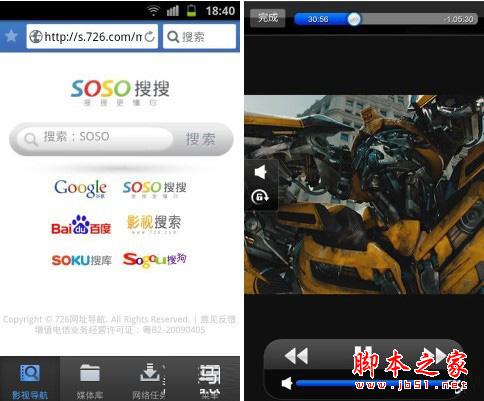Click speaker icon left of volume bar
The image size is (484, 401).
coord(287,384)
